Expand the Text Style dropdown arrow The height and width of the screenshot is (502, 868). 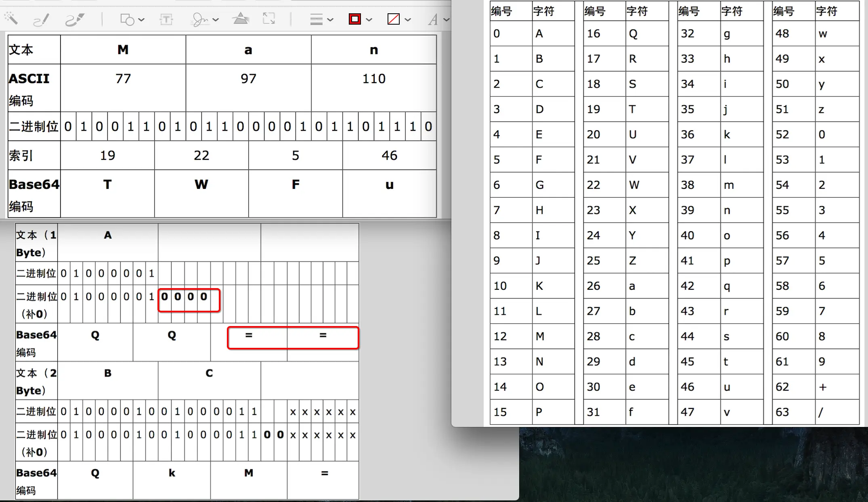(x=446, y=19)
